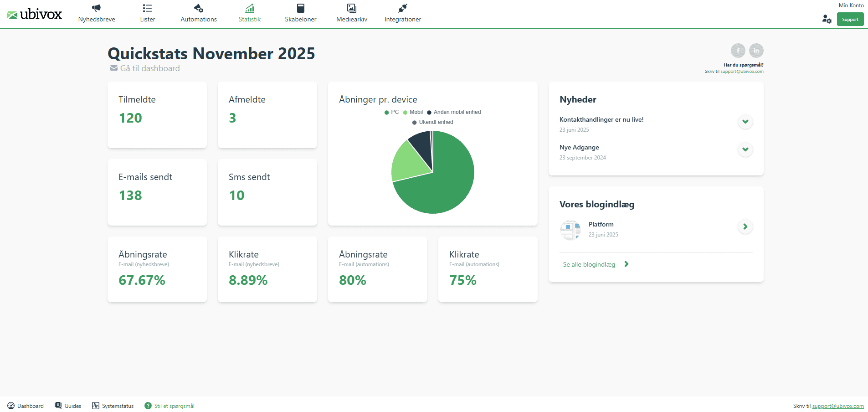Open the Platform blog post arrow
This screenshot has height=412, width=868.
(745, 227)
